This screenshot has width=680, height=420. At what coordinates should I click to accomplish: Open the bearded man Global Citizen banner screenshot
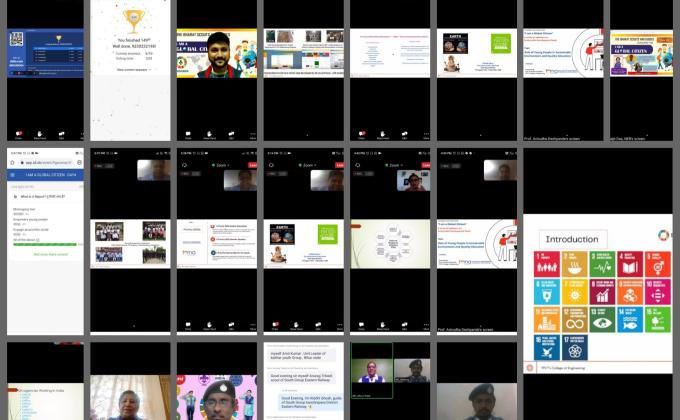tap(216, 53)
